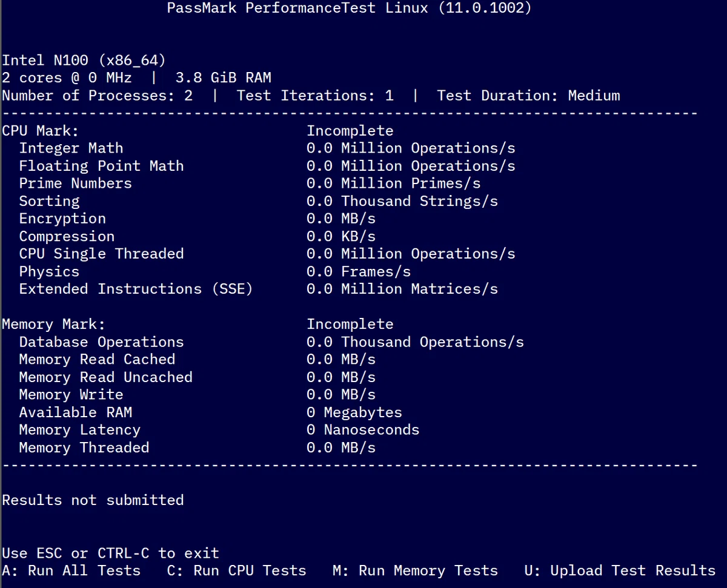Click the 'Floating Point Math' test label
The height and width of the screenshot is (588, 727).
coord(101,166)
